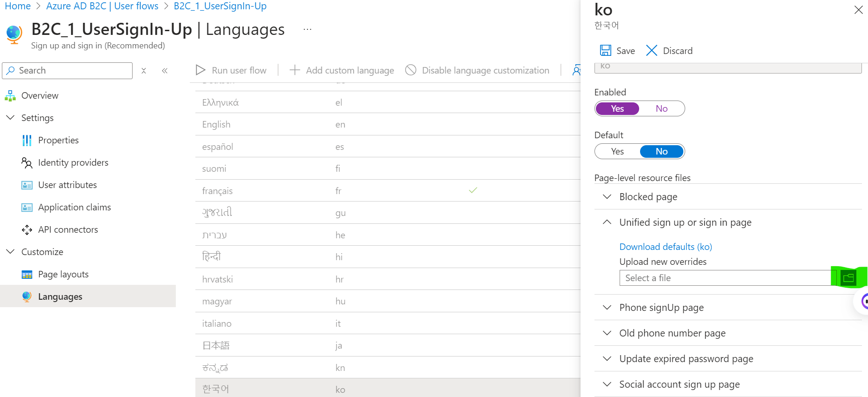Click the sidebar Search field
The image size is (868, 397).
(x=67, y=71)
